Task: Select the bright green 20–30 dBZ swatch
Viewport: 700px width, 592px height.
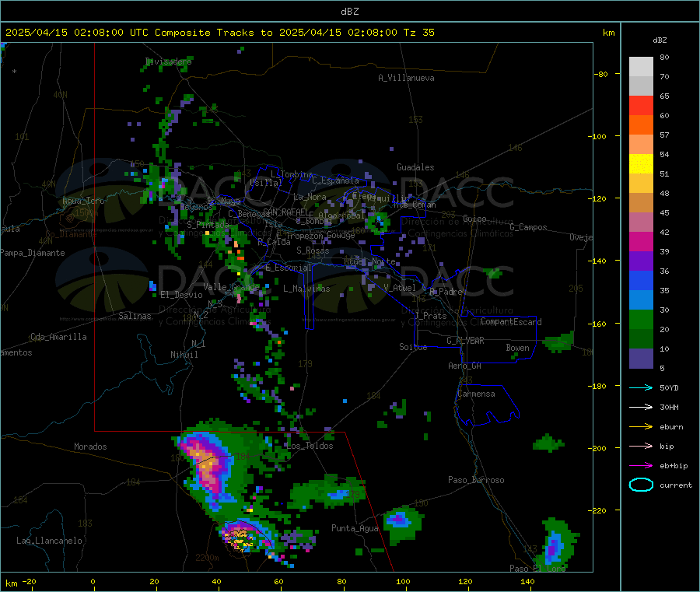Action: [x=641, y=319]
